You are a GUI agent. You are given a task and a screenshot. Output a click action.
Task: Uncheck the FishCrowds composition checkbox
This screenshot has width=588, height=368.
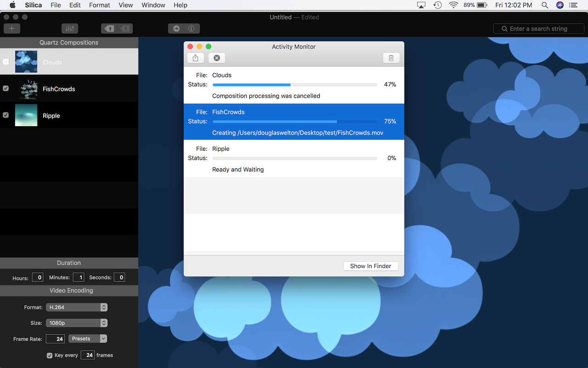tap(6, 88)
